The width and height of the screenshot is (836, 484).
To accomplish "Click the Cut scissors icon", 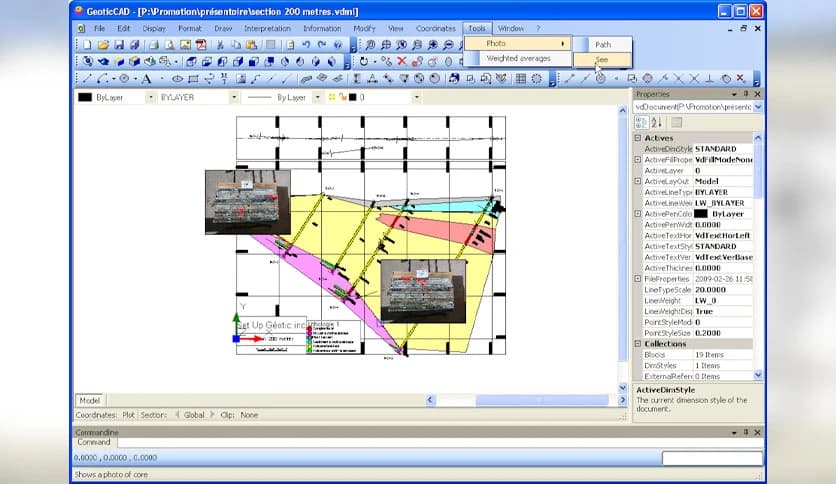I will [220, 45].
